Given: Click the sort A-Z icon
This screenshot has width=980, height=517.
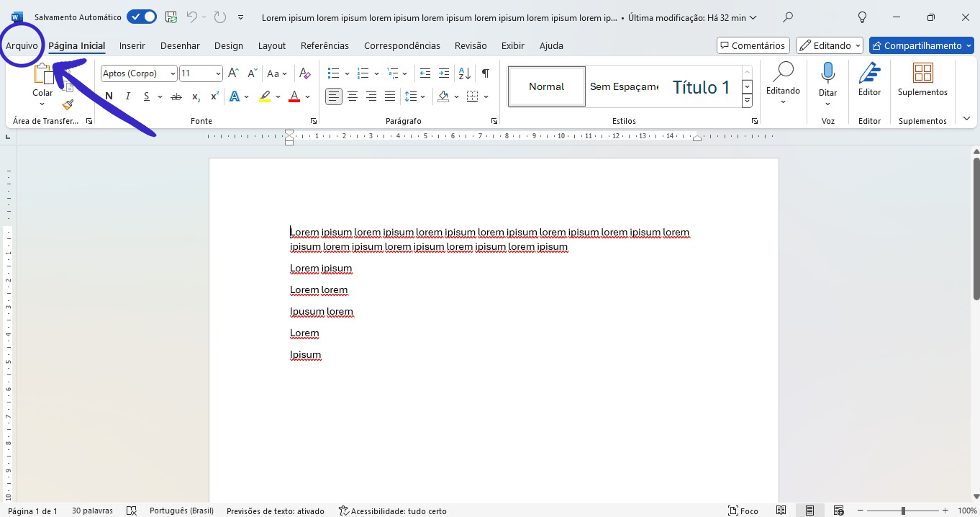Looking at the screenshot, I should point(465,73).
